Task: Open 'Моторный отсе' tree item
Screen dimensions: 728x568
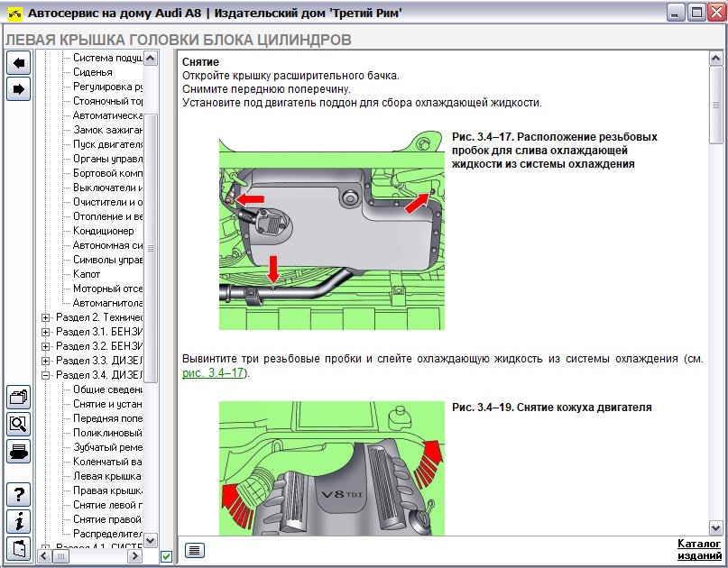Action: [x=107, y=289]
